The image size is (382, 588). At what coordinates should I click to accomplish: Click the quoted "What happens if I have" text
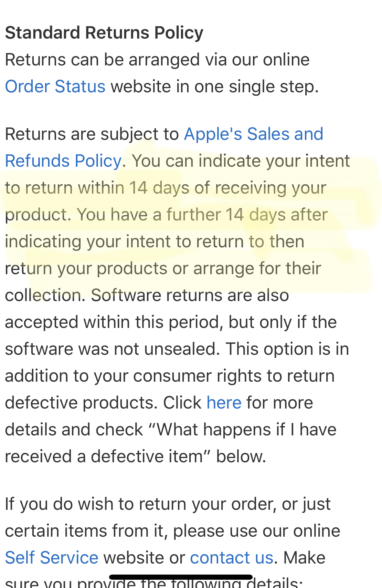246,430
